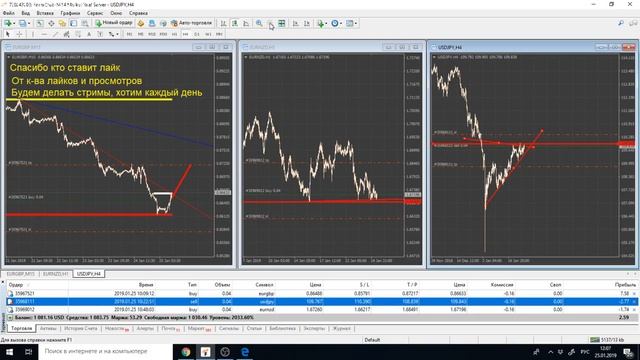Expand the Periodicity clock dropdown arrow

click(x=341, y=24)
